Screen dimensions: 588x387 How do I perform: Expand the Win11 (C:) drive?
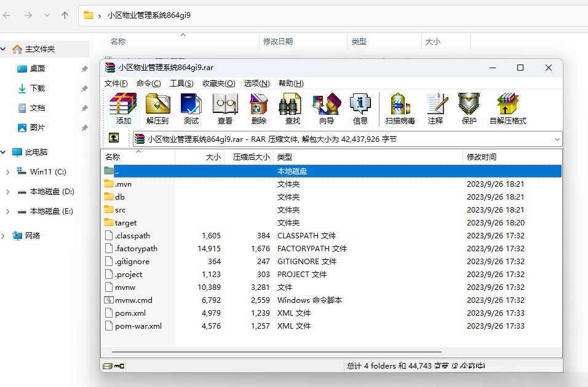[7, 172]
